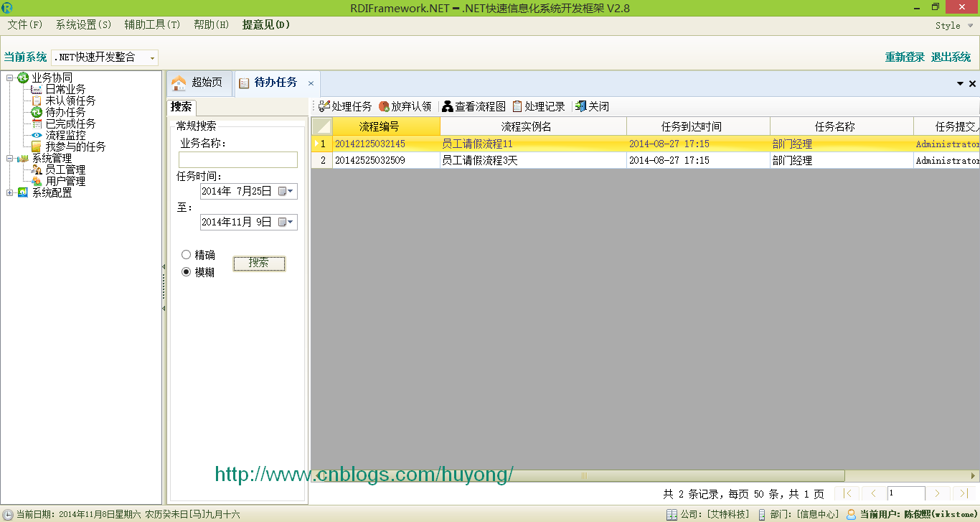
Task: Click the 退出系统 logout link
Action: (x=951, y=57)
